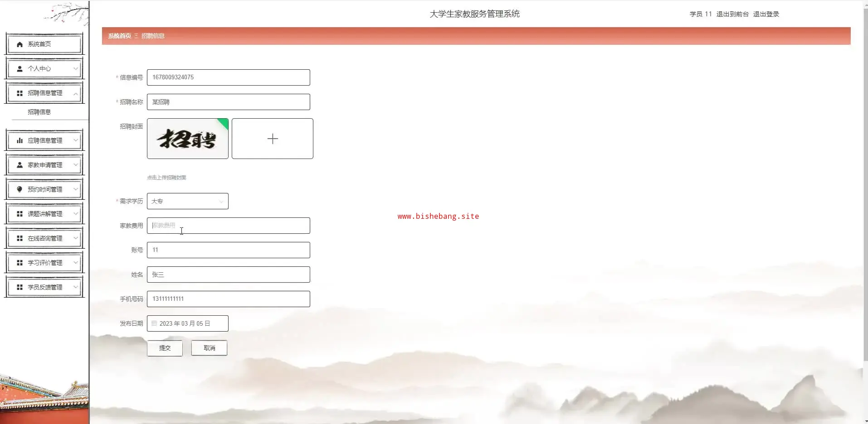Open the 预约时间管理 menu
Image resolution: width=868 pixels, height=424 pixels.
pyautogui.click(x=44, y=190)
